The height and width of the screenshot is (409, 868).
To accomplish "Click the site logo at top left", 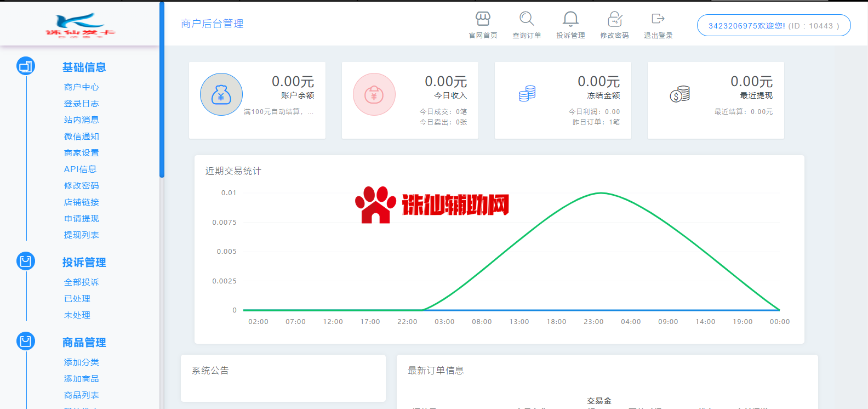I will pos(81,24).
